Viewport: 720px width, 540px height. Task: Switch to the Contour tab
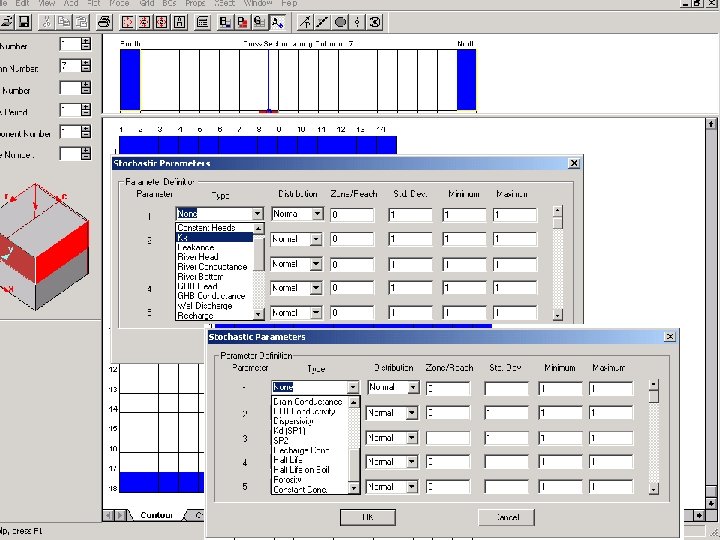pos(157,516)
